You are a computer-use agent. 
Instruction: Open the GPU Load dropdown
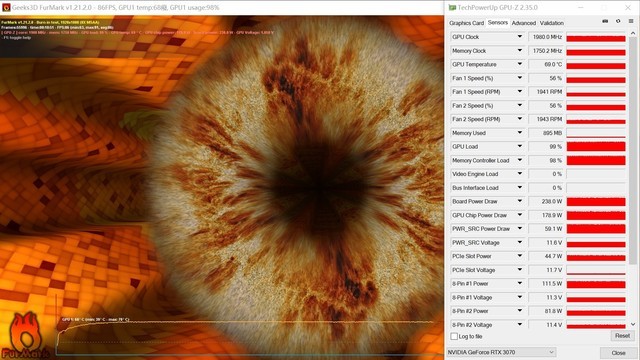pos(520,147)
